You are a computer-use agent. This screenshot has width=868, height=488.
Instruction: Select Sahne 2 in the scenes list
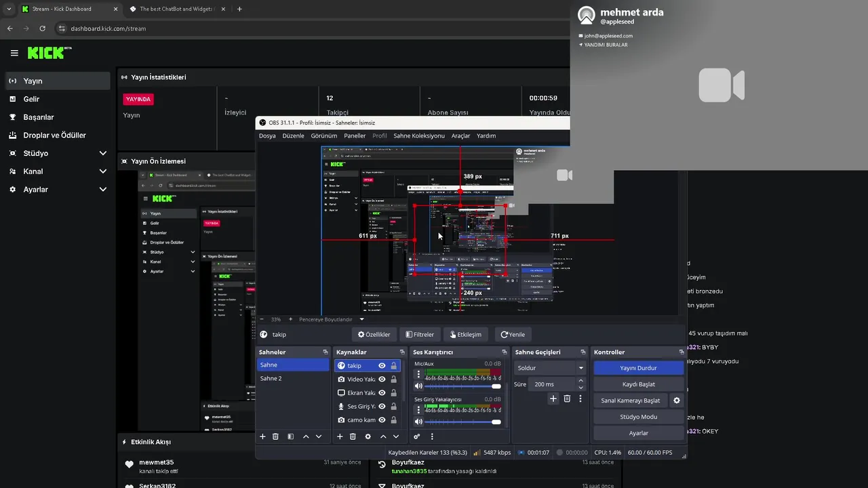point(293,378)
